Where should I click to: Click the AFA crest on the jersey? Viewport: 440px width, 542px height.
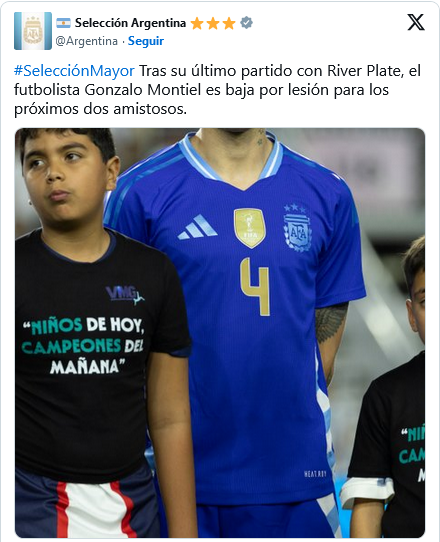(297, 227)
